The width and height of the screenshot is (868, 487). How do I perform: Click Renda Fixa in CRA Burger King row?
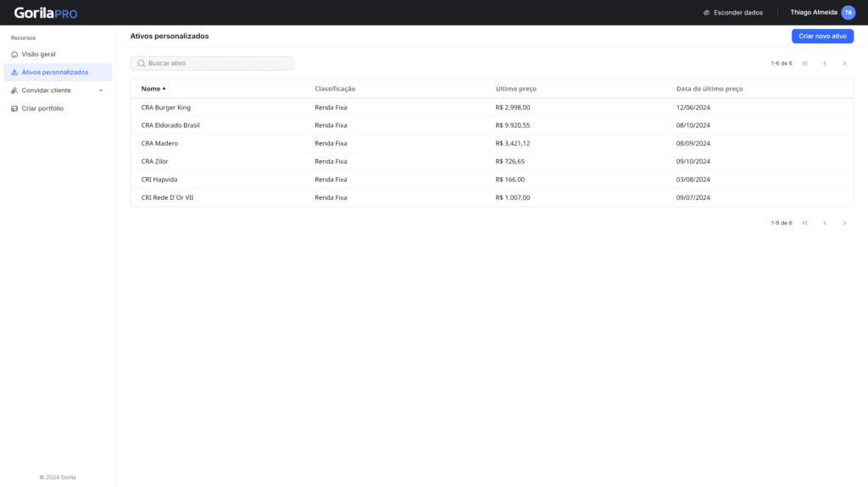coord(331,108)
